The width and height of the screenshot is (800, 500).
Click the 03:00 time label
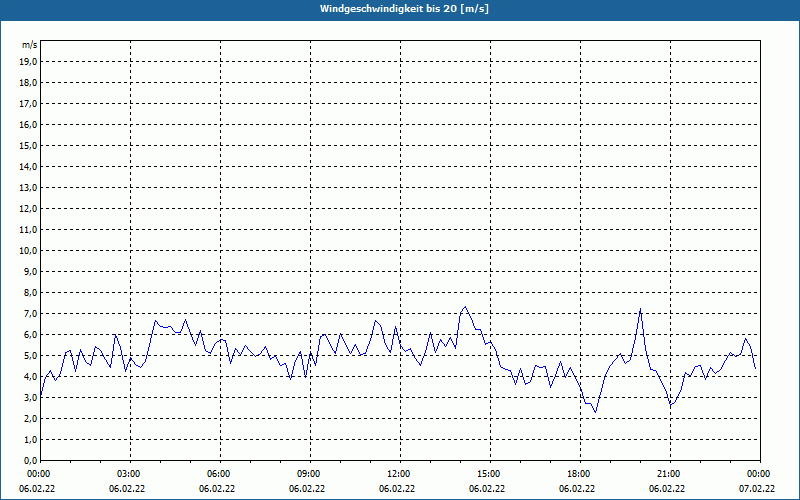click(131, 474)
